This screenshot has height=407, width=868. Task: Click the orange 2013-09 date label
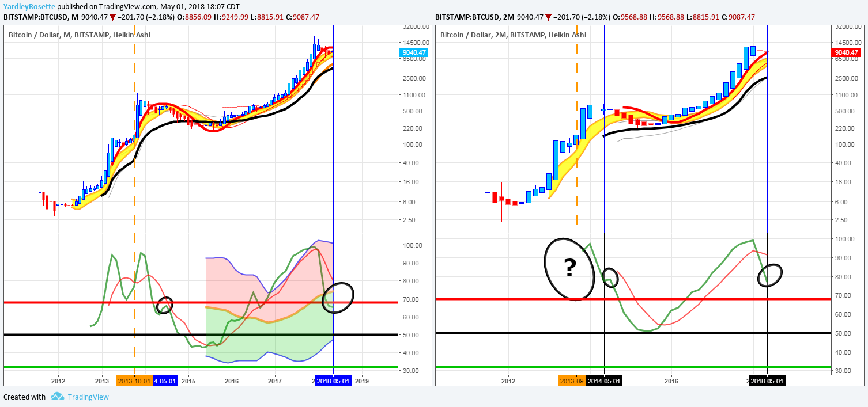pos(572,381)
